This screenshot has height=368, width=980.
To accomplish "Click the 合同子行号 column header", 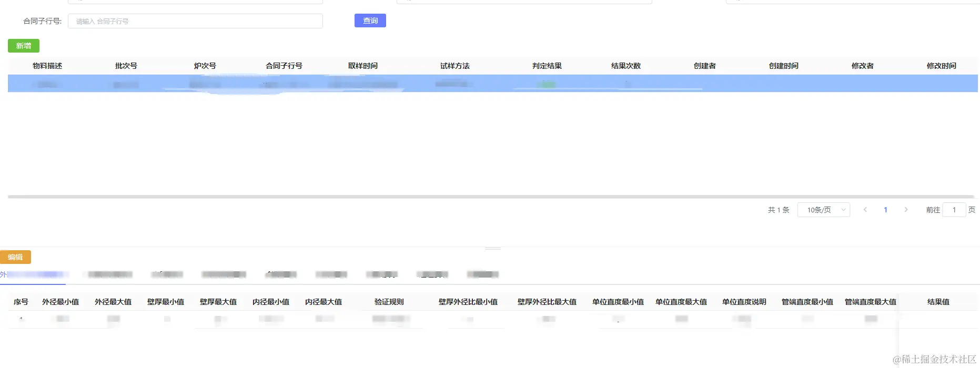I will tap(284, 66).
